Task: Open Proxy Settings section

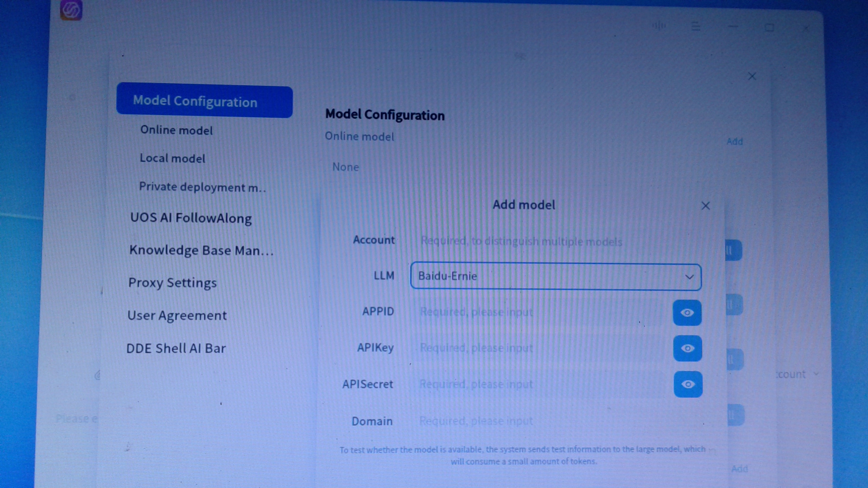Action: (172, 283)
